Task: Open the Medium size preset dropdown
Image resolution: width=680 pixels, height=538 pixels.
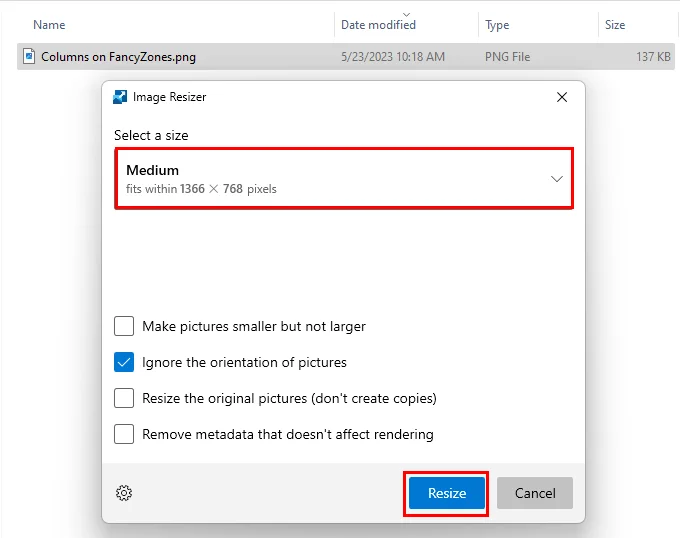Action: coord(344,179)
